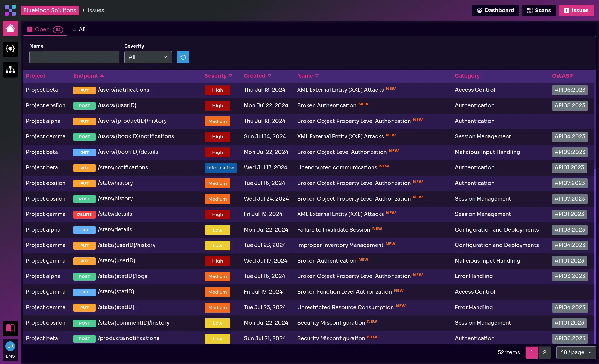Open the Severity column filter icon
The height and width of the screenshot is (364, 599).
(230, 76)
